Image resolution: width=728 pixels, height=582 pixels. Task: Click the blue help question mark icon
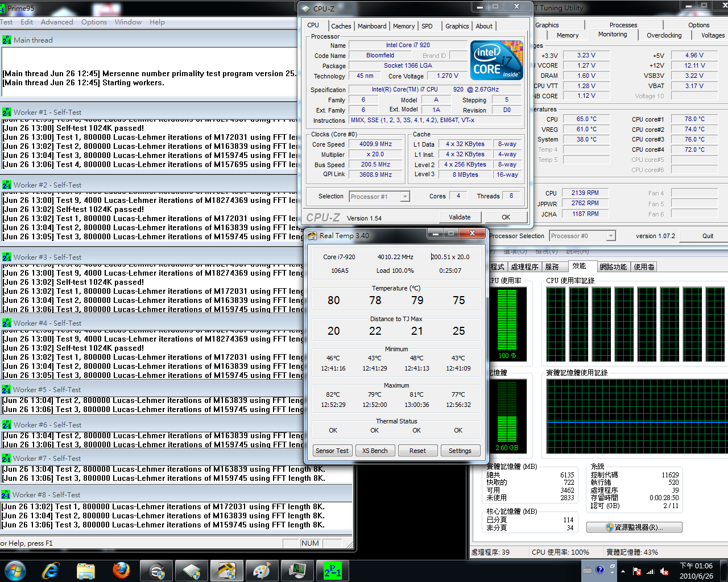(600, 569)
